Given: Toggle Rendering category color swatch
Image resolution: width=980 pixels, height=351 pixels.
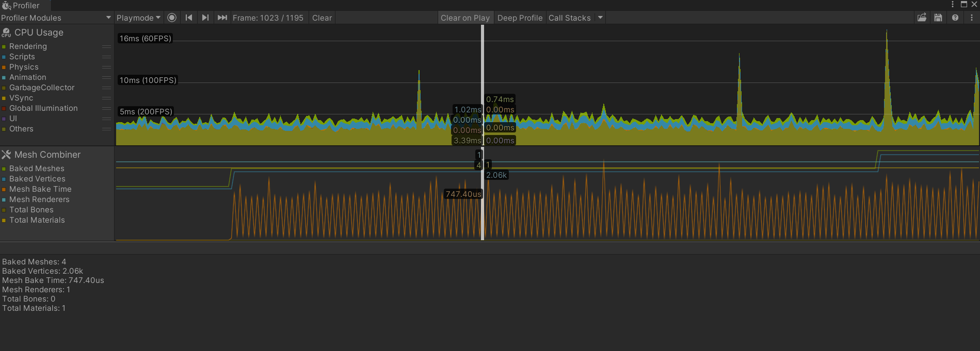Looking at the screenshot, I should (x=4, y=46).
